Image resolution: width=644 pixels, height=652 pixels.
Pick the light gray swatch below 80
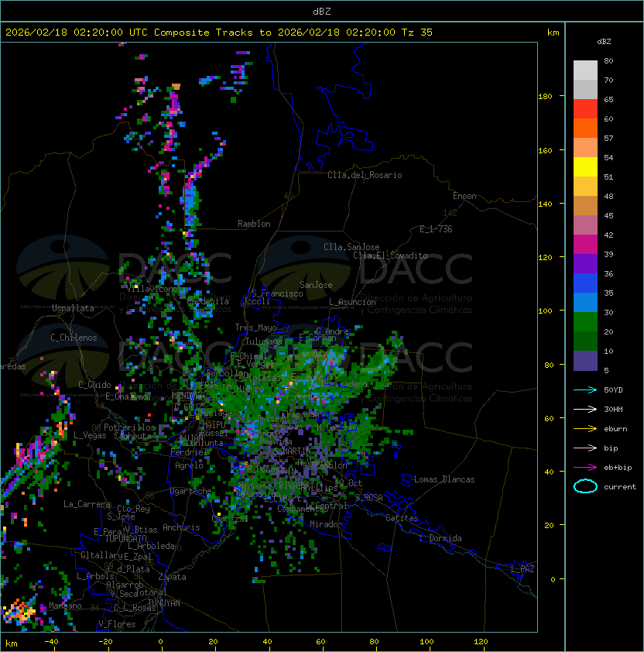[585, 70]
